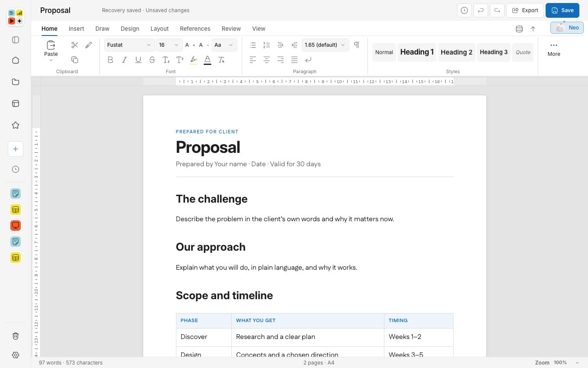Toggle paragraph marks with the pilcrow
Image resolution: width=588 pixels, height=368 pixels.
[357, 45]
